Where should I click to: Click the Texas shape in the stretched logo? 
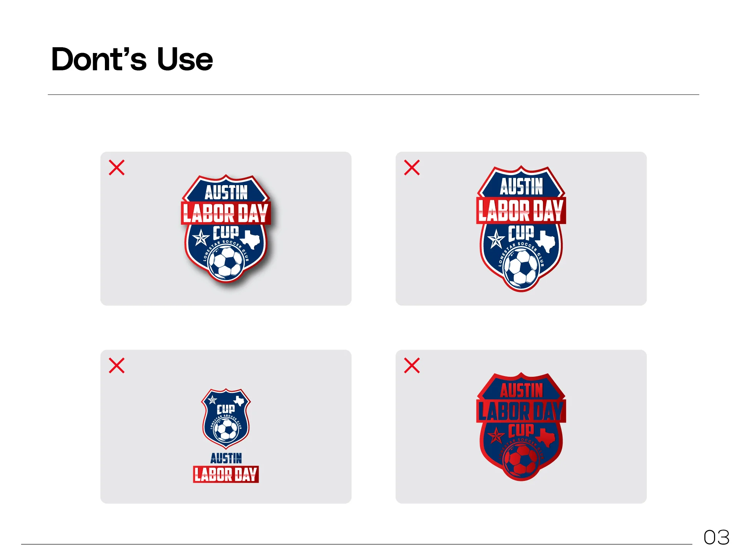pyautogui.click(x=546, y=241)
